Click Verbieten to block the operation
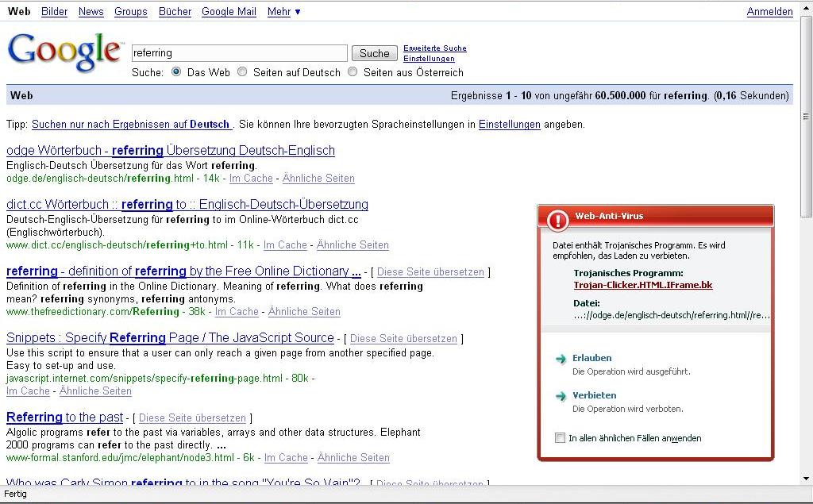 594,395
